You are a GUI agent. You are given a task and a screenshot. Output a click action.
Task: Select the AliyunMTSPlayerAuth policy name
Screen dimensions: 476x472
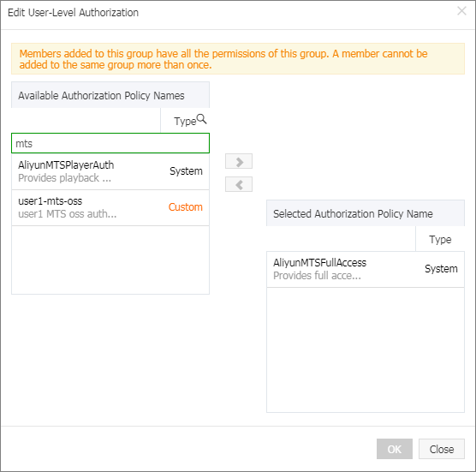point(66,165)
